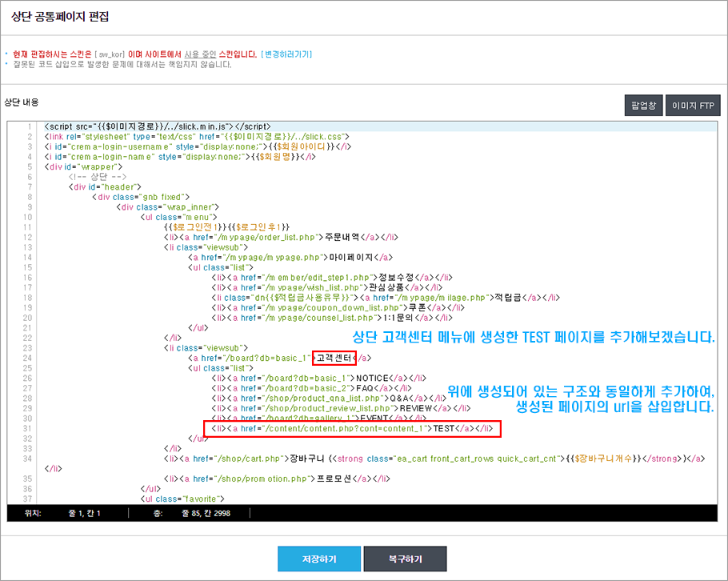Click the cursor position 줄 1, 칸 1 status
The height and width of the screenshot is (581, 728).
click(x=84, y=513)
